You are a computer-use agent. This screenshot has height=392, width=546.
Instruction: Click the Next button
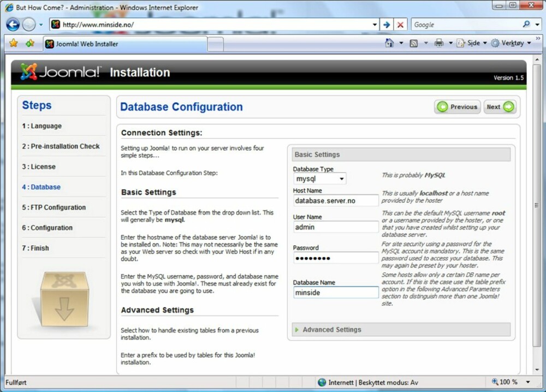click(x=500, y=107)
